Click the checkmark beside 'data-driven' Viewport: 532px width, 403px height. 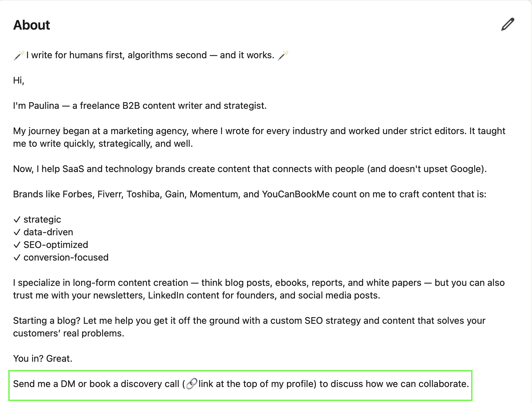(x=17, y=232)
